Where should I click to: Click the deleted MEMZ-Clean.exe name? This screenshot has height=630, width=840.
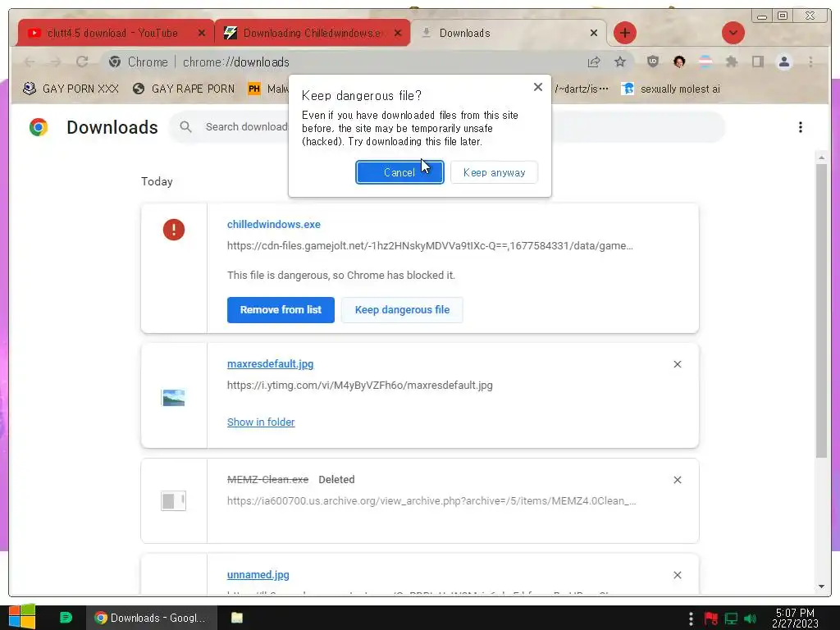coord(268,479)
